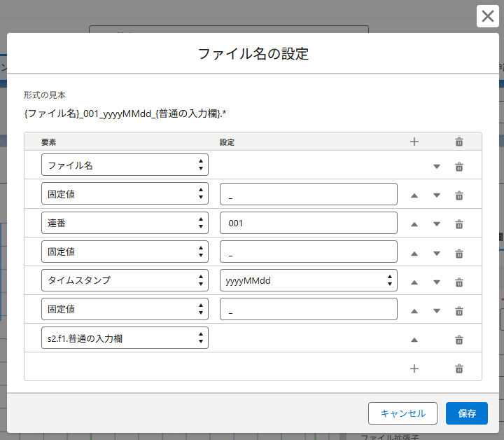Click the キャンセル button

click(x=402, y=413)
